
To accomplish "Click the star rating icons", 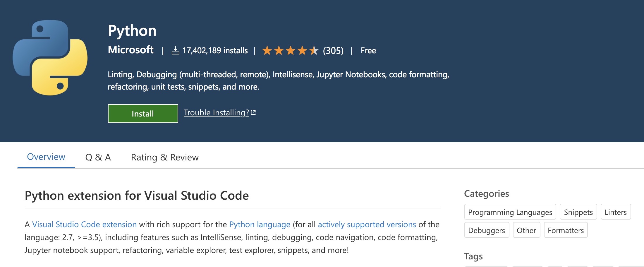I will coord(290,50).
